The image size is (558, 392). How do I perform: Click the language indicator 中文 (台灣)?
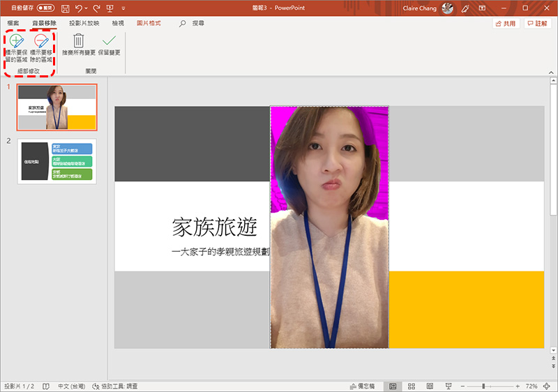(x=72, y=386)
